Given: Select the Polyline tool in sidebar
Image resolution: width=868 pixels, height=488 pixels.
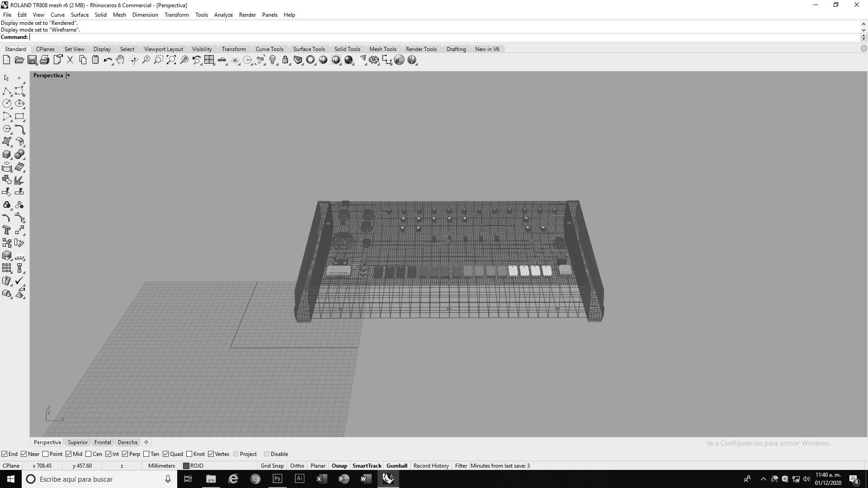Looking at the screenshot, I should pyautogui.click(x=7, y=91).
